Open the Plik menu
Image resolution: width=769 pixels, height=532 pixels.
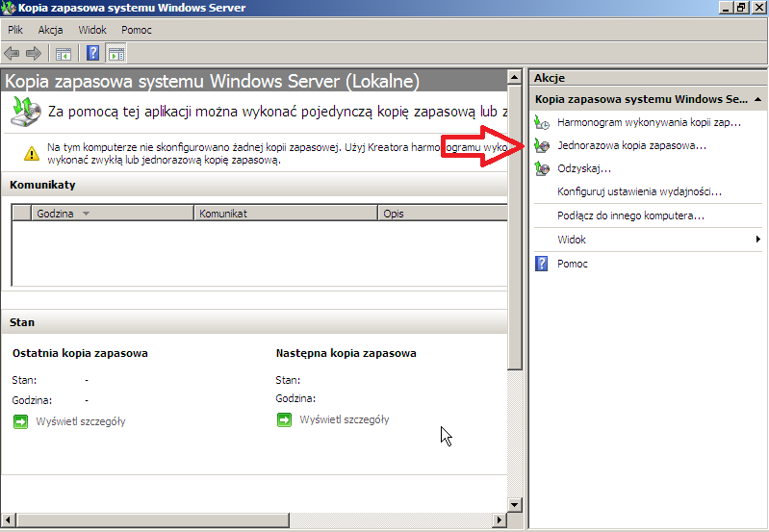pos(15,30)
